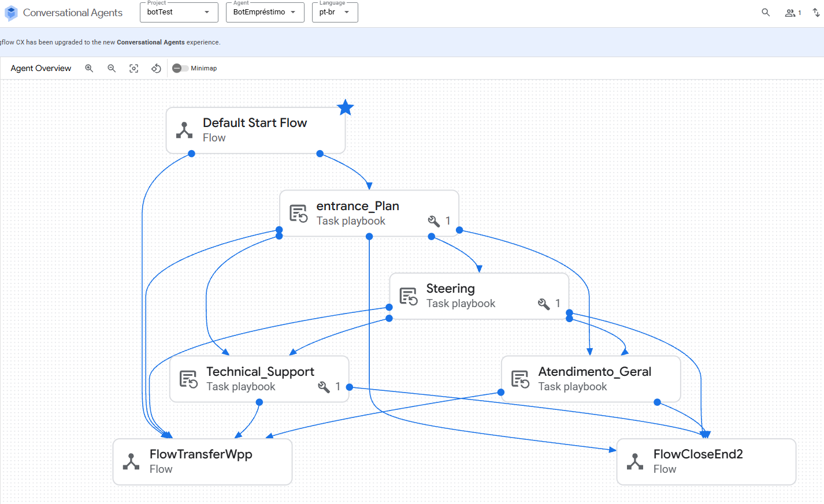Viewport: 824px width, 504px height.
Task: Click the Atendimento_Geral playbook icon
Action: (520, 379)
